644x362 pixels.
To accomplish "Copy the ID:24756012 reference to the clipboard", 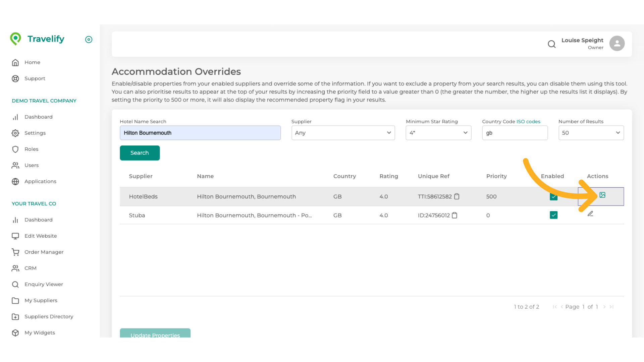I will click(x=454, y=215).
